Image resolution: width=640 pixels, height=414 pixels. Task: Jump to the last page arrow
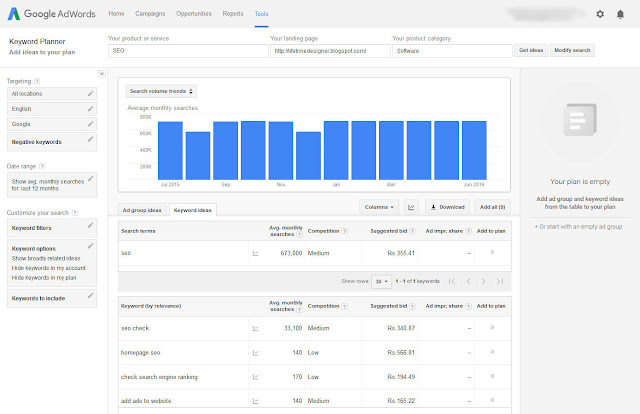pyautogui.click(x=500, y=281)
